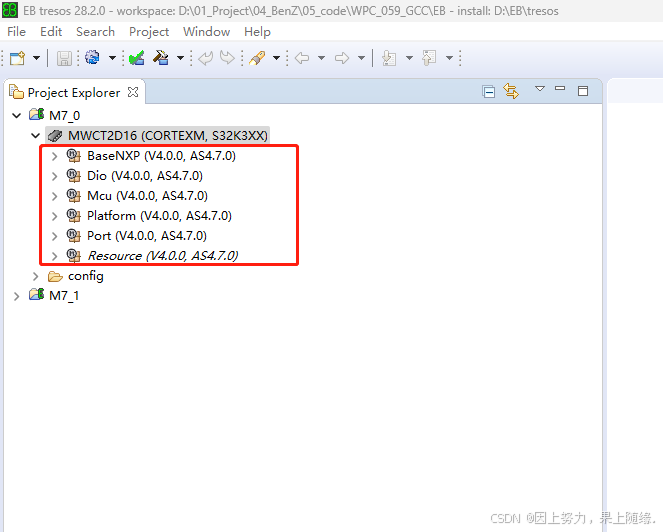This screenshot has height=532, width=663.
Task: Collapse the M7_0 project node
Action: (x=16, y=115)
